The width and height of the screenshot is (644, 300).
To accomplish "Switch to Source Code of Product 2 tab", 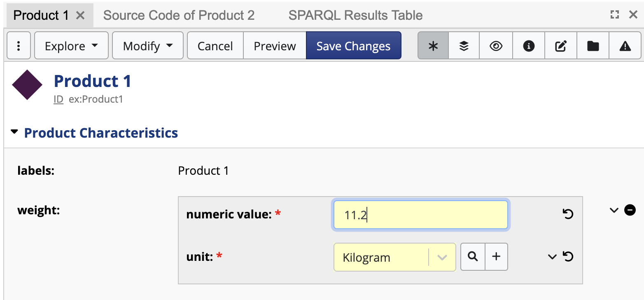I will click(179, 15).
